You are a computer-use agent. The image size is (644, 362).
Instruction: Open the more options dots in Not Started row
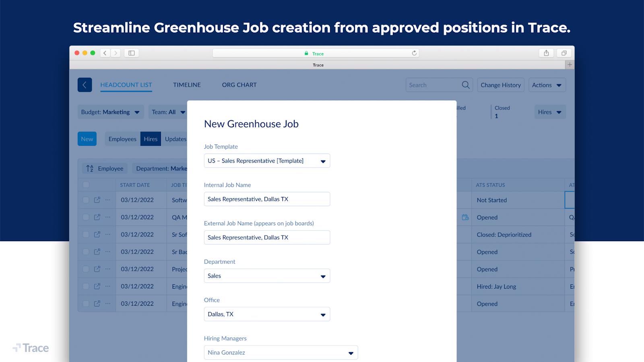point(108,200)
